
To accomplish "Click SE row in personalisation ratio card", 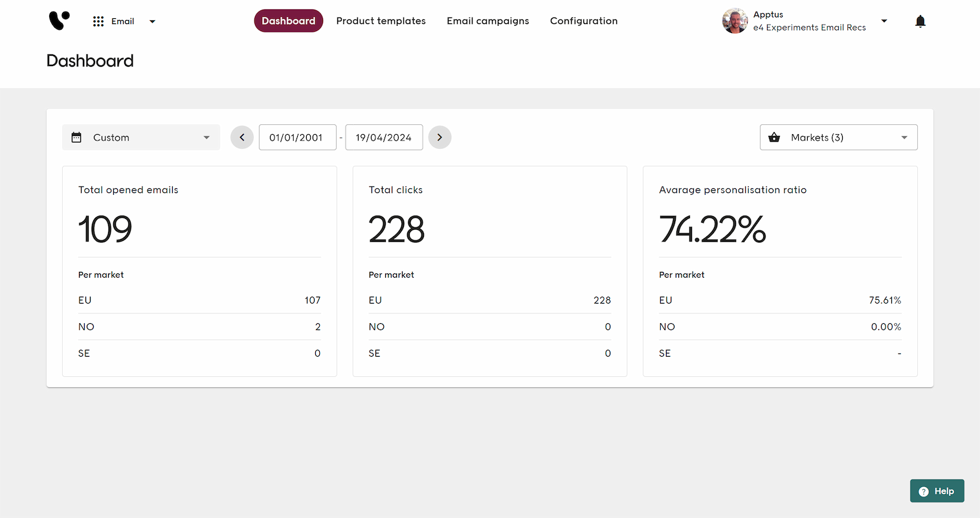I will [x=780, y=354].
